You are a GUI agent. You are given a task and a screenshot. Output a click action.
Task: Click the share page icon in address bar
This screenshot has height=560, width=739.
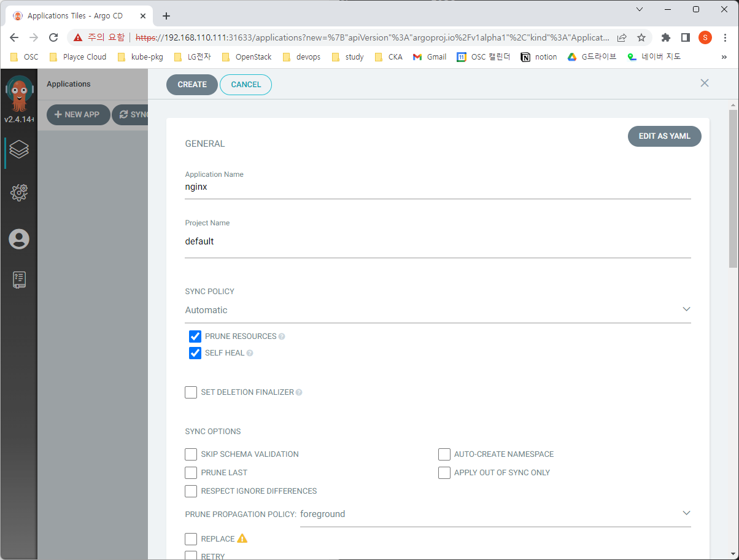622,37
